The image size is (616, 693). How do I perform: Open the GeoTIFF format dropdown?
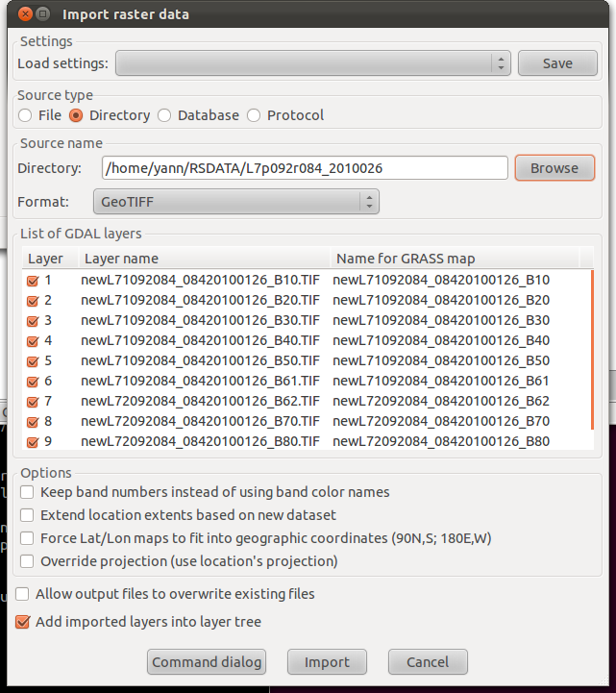coord(236,202)
